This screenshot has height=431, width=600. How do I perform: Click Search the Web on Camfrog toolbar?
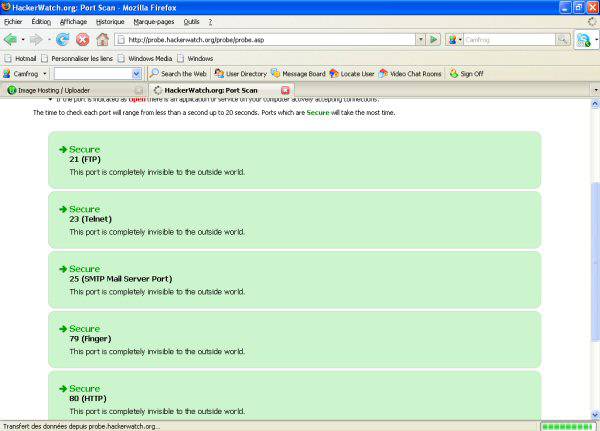[x=178, y=73]
